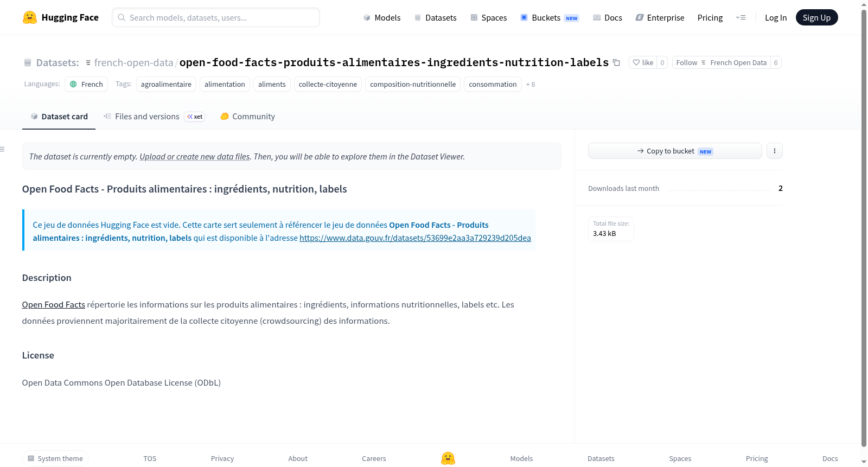This screenshot has height=467, width=868.
Task: Select the aliments tag
Action: click(x=272, y=84)
